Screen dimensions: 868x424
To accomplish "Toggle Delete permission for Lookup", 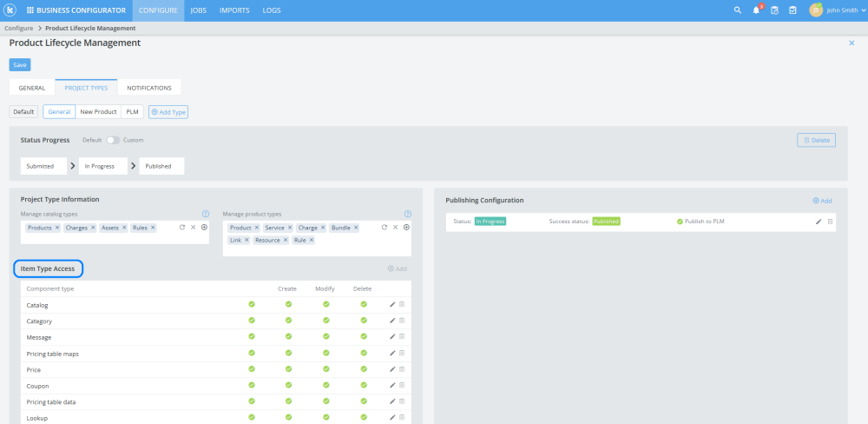I will click(x=364, y=417).
